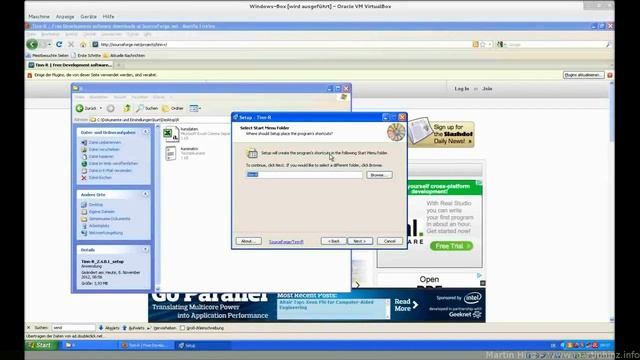
Task: Select the Excel CSV file icon in Explorer
Action: click(x=171, y=133)
